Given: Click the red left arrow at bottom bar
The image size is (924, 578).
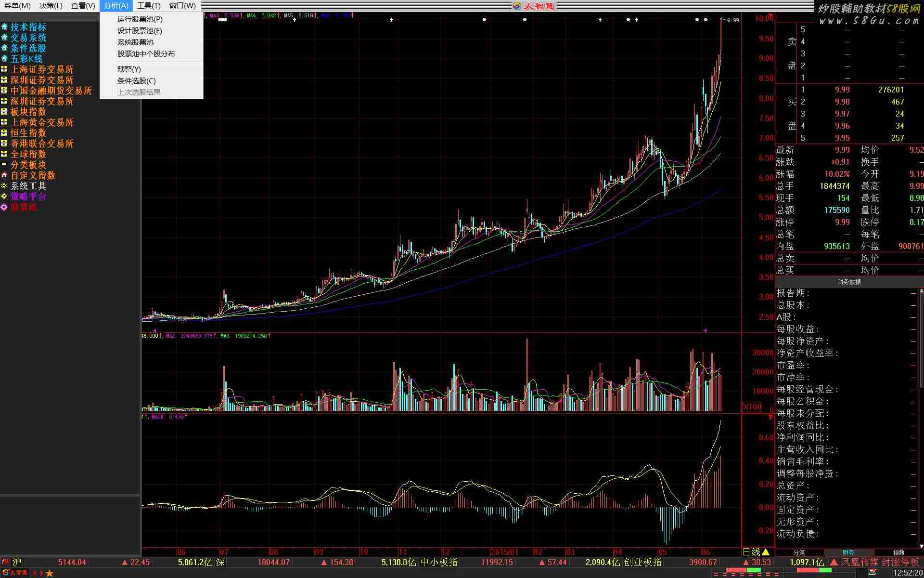Looking at the screenshot, I should (x=35, y=573).
